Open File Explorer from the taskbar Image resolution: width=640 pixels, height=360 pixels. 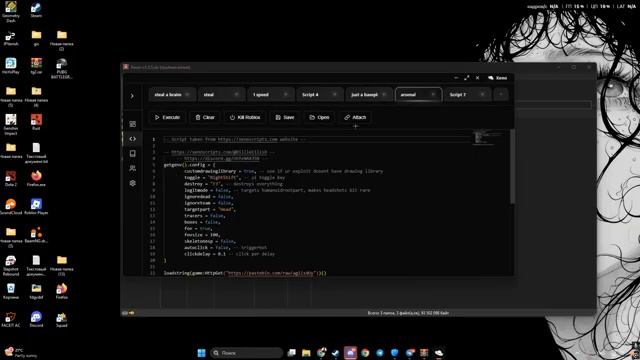[306, 353]
